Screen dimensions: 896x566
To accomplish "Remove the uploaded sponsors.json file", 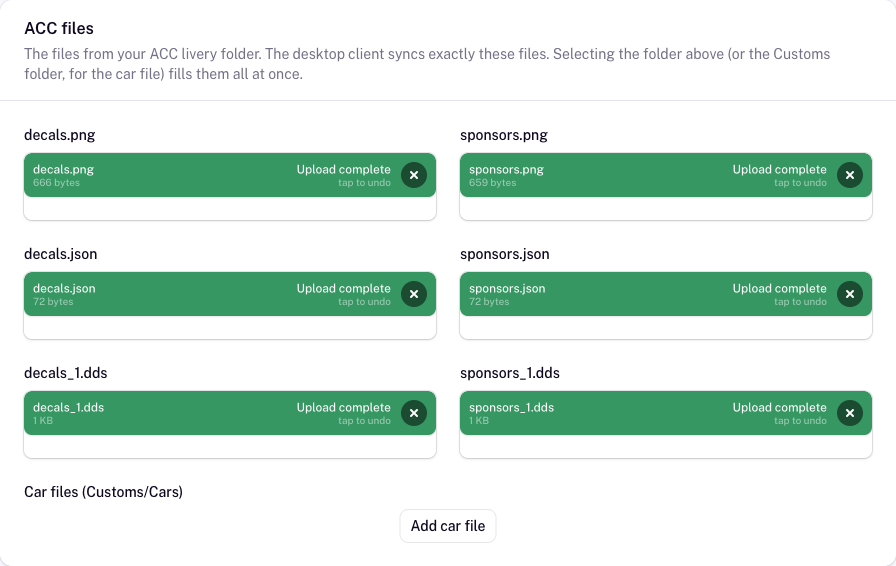I will click(850, 294).
